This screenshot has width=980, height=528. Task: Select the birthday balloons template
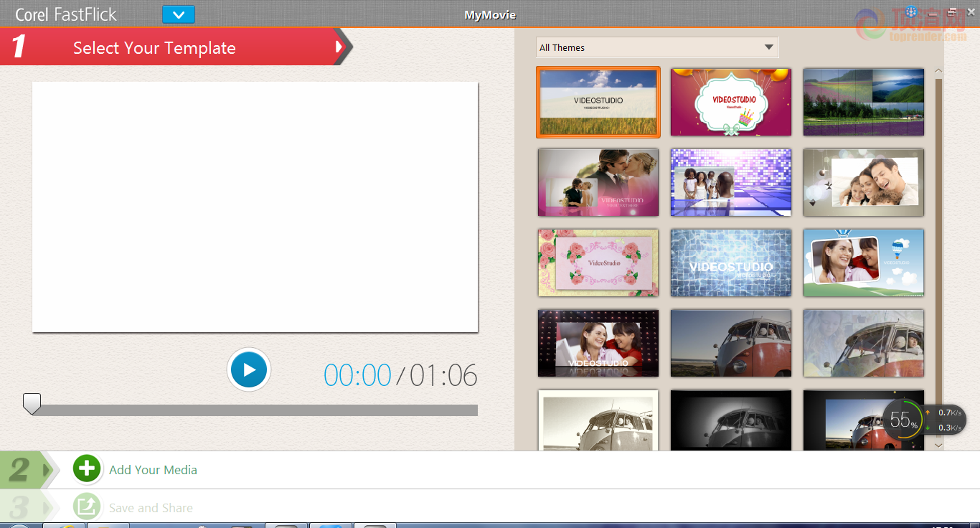coord(731,102)
